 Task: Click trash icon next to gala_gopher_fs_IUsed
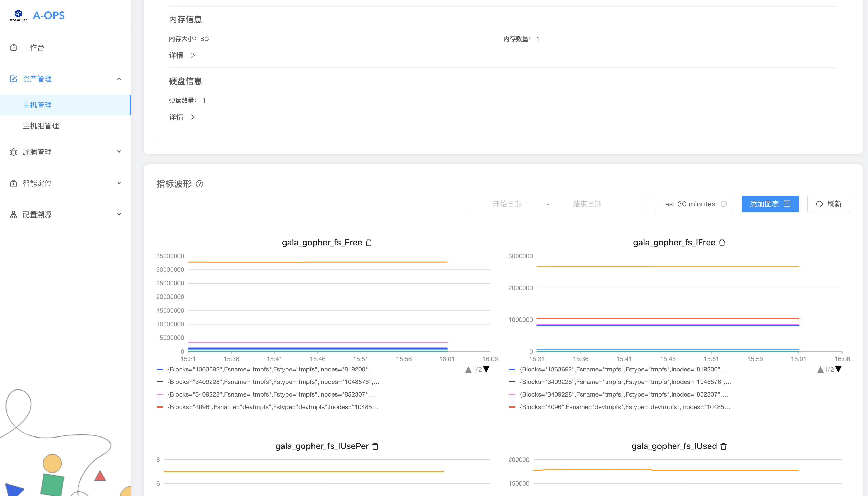pyautogui.click(x=724, y=446)
